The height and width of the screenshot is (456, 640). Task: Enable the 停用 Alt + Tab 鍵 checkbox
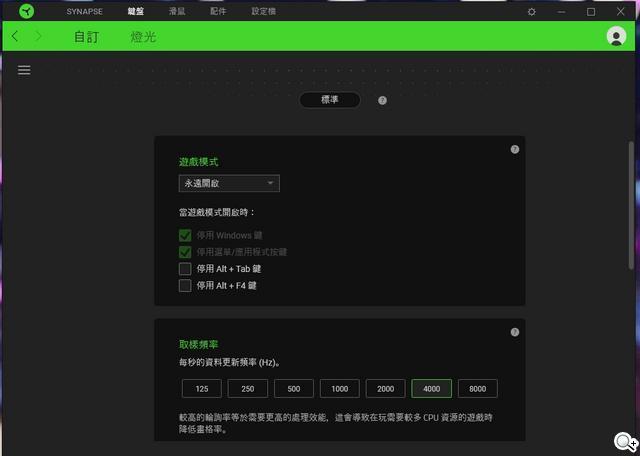tap(185, 269)
